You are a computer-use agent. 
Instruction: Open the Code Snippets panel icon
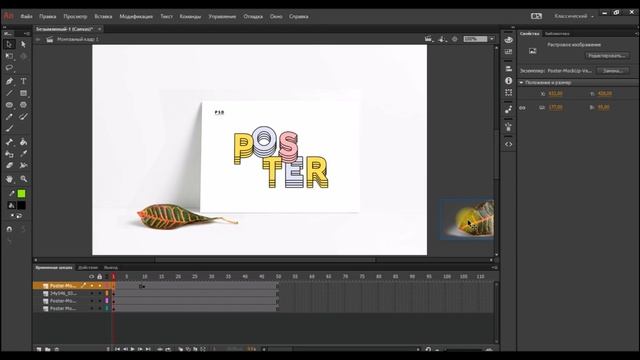tap(508, 144)
